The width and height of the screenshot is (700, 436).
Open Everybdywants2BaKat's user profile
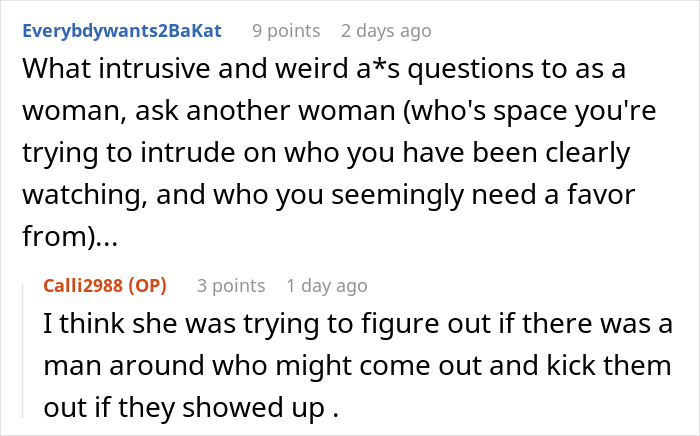[x=122, y=31]
